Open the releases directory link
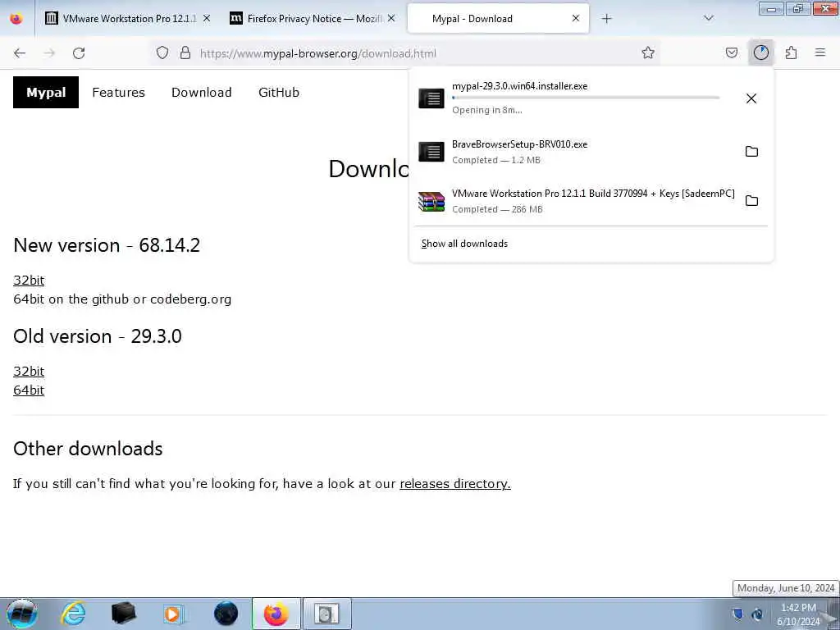Image resolution: width=840 pixels, height=630 pixels. click(454, 484)
